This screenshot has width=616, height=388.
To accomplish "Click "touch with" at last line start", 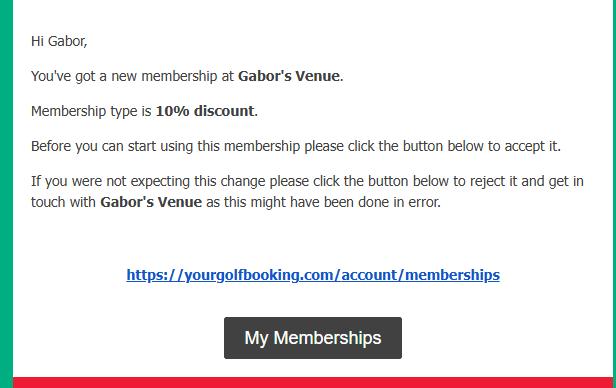I will 63,202.
